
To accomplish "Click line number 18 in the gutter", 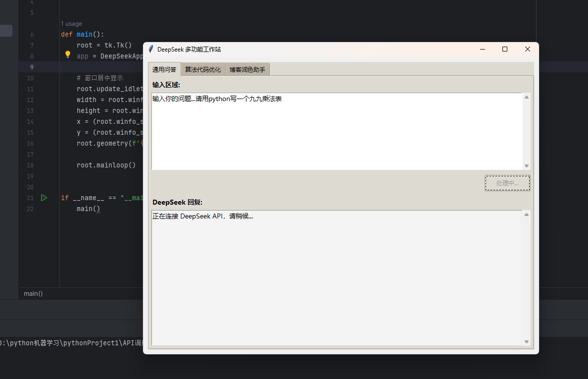I will pos(30,165).
